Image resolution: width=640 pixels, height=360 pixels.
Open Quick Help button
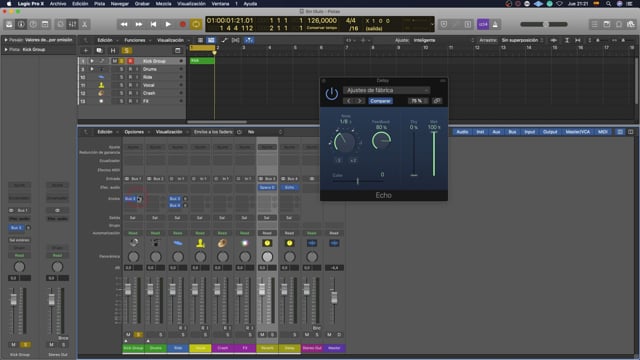click(33, 24)
